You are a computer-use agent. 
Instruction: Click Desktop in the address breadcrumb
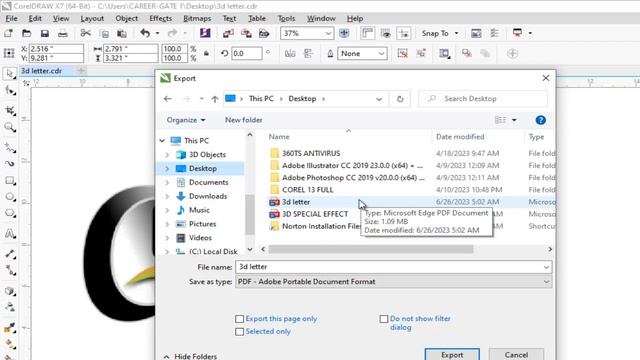(302, 99)
